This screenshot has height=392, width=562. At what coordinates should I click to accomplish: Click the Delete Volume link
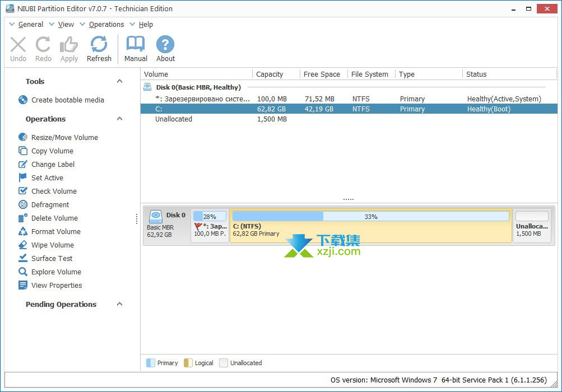[x=54, y=218]
